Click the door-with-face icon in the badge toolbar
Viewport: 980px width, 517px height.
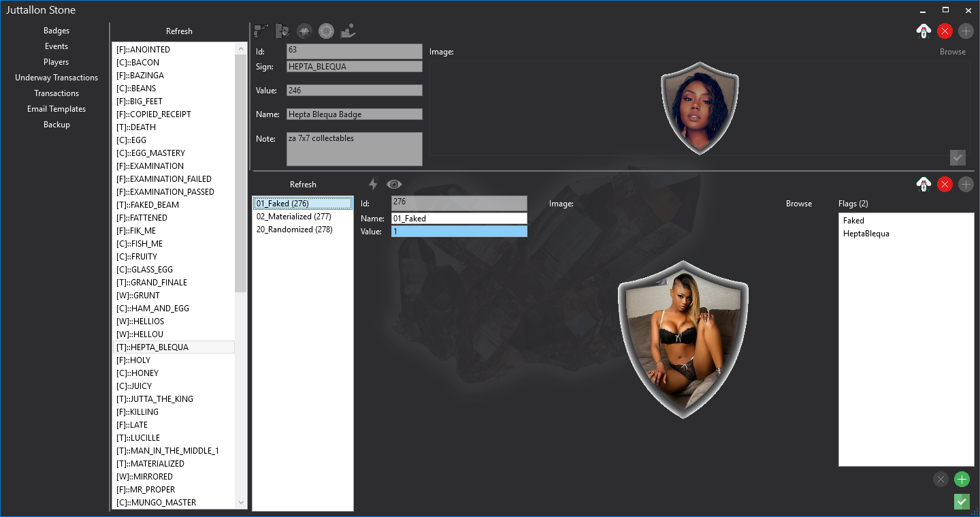[x=282, y=31]
